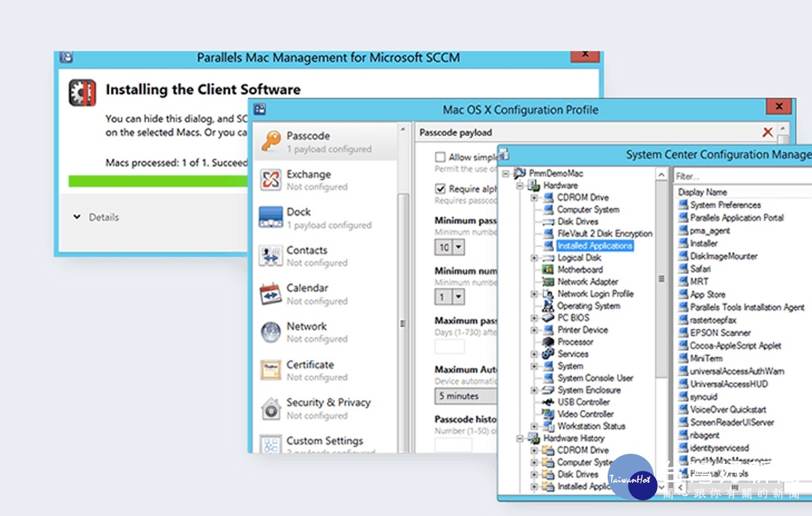Open the Contacts payload icon
Screen dimensions: 812x516
271,256
